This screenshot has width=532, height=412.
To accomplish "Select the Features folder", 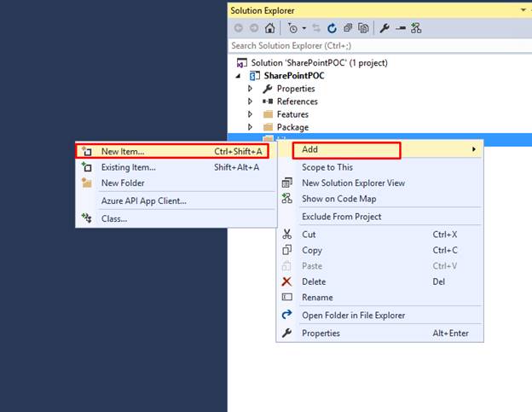I will click(292, 114).
